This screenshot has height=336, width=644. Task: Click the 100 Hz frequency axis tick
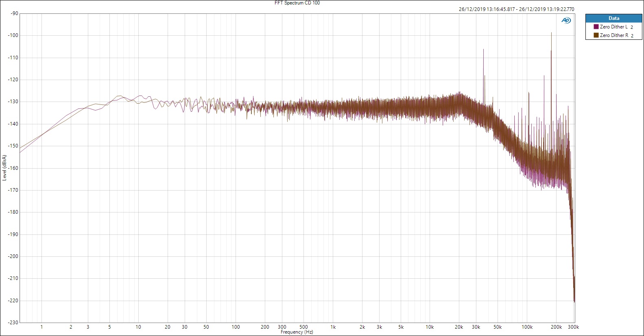236,327
